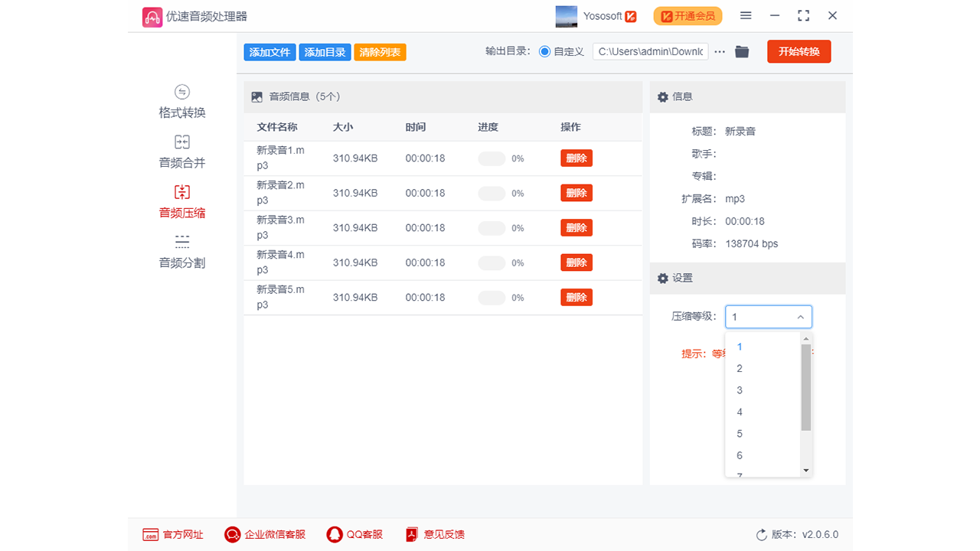Click the ellipsis button beside the output path
The width and height of the screenshot is (980, 551).
pos(719,51)
